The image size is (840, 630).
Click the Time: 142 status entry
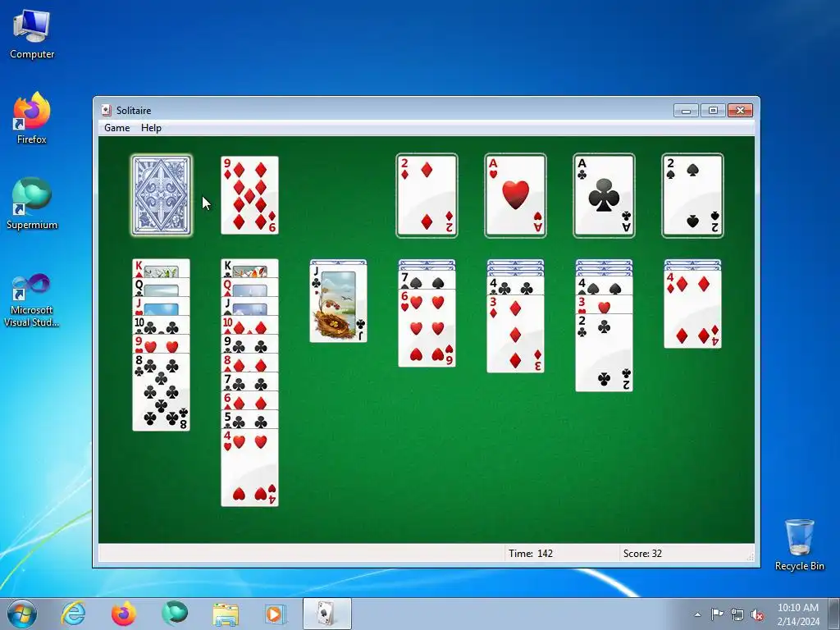coord(531,554)
